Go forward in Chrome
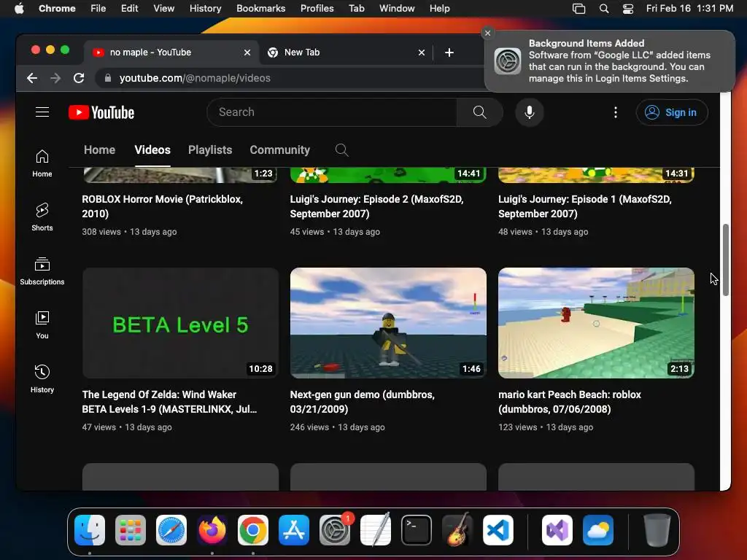 [55, 78]
